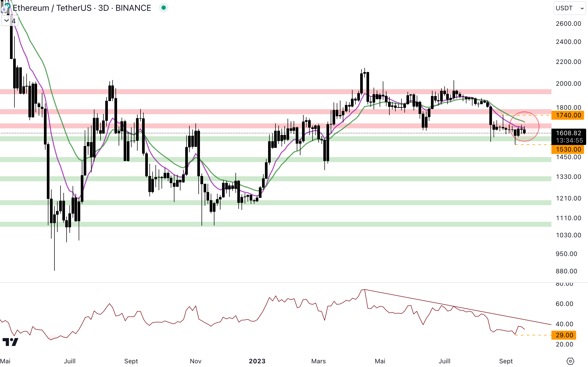The width and height of the screenshot is (588, 367).
Task: Click the Nov label on time axis
Action: click(195, 361)
